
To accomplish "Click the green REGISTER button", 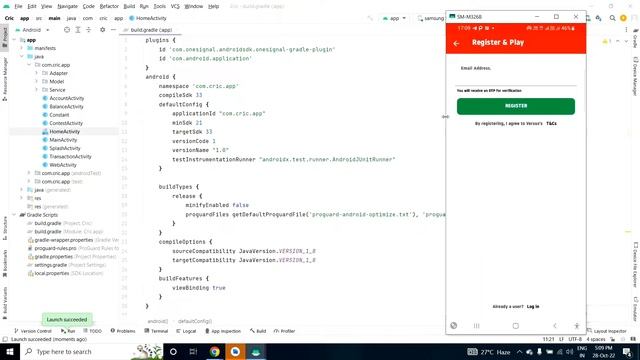I will pyautogui.click(x=516, y=106).
